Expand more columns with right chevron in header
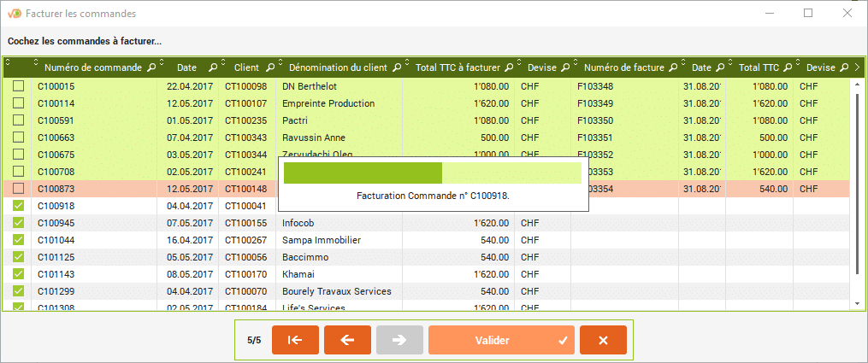 click(858, 67)
